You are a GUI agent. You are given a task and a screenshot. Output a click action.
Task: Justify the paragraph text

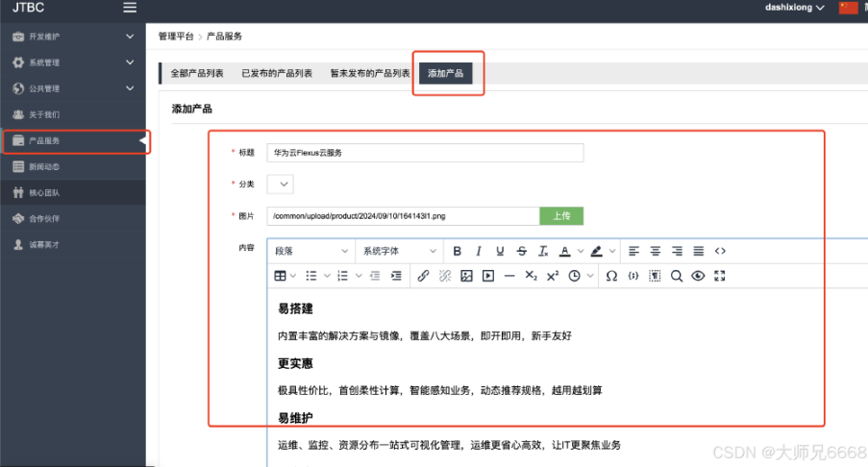(x=699, y=251)
